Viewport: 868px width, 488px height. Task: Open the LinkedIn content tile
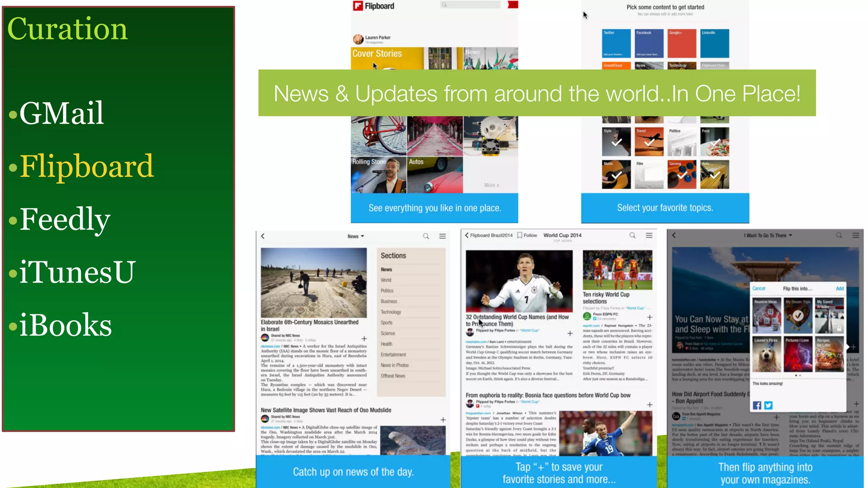[x=715, y=43]
